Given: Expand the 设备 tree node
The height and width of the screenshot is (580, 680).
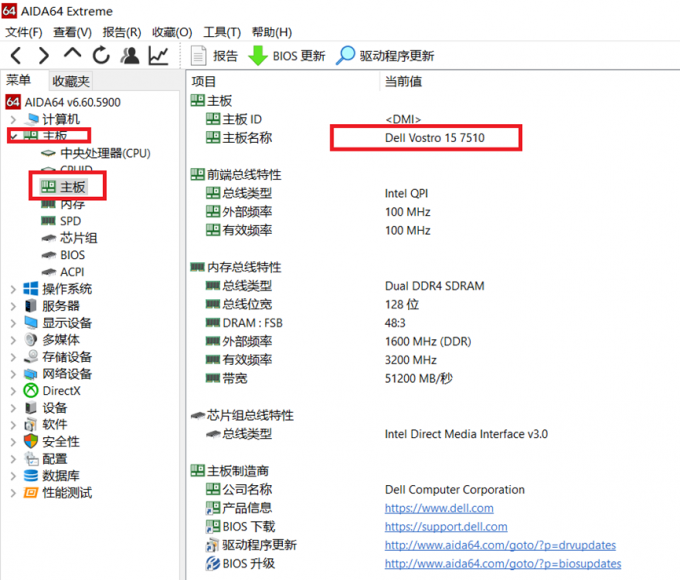Looking at the screenshot, I should [x=13, y=408].
